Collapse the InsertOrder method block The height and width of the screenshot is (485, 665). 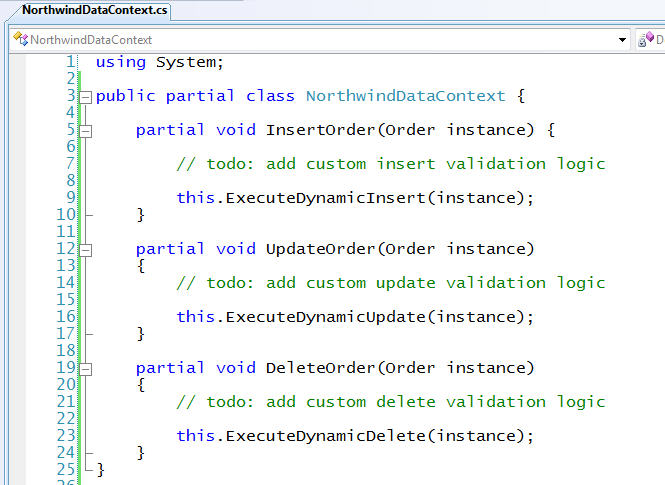85,131
